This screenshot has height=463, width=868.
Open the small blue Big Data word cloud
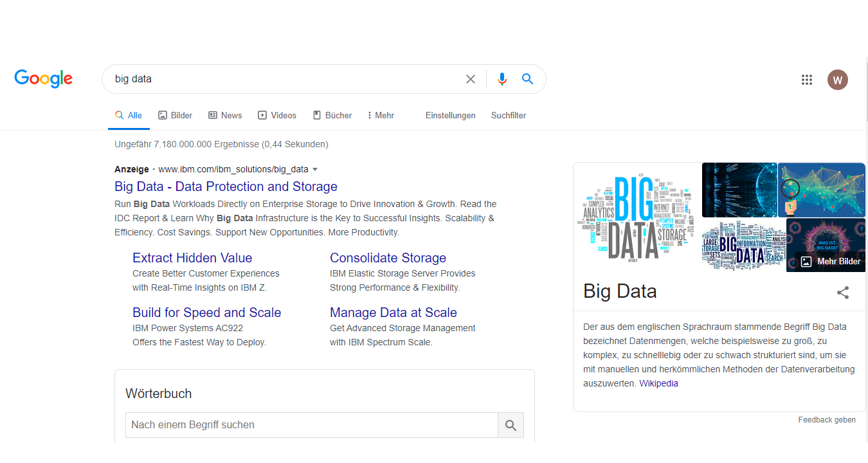click(x=743, y=245)
